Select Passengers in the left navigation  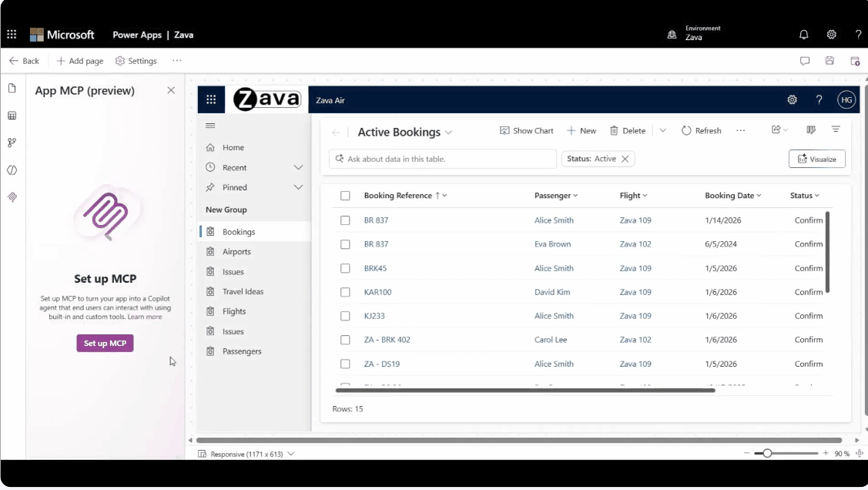pos(242,351)
